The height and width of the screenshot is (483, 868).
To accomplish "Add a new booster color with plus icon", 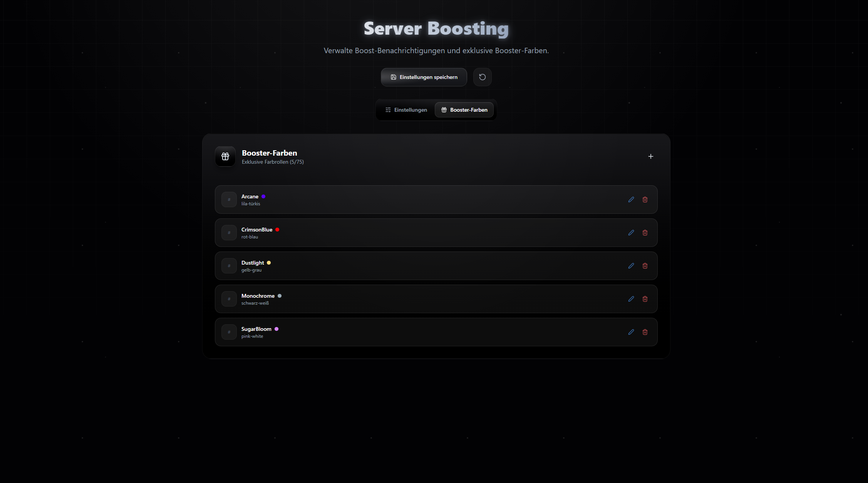I will (650, 156).
